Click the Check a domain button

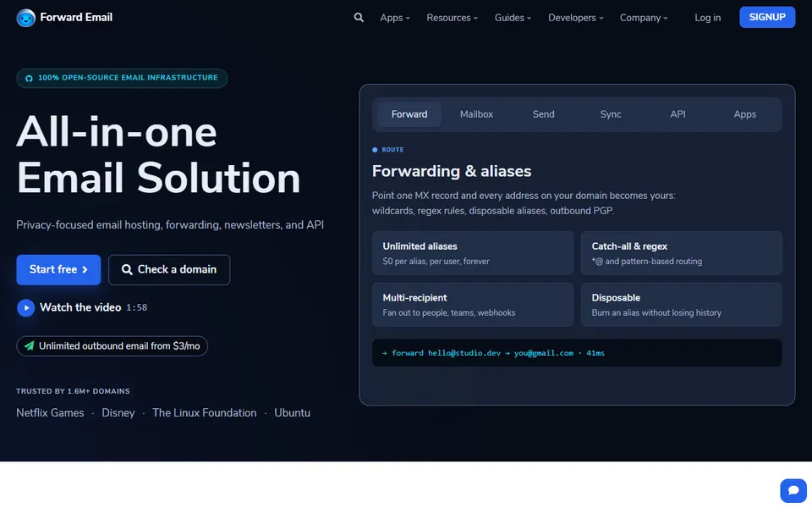169,269
